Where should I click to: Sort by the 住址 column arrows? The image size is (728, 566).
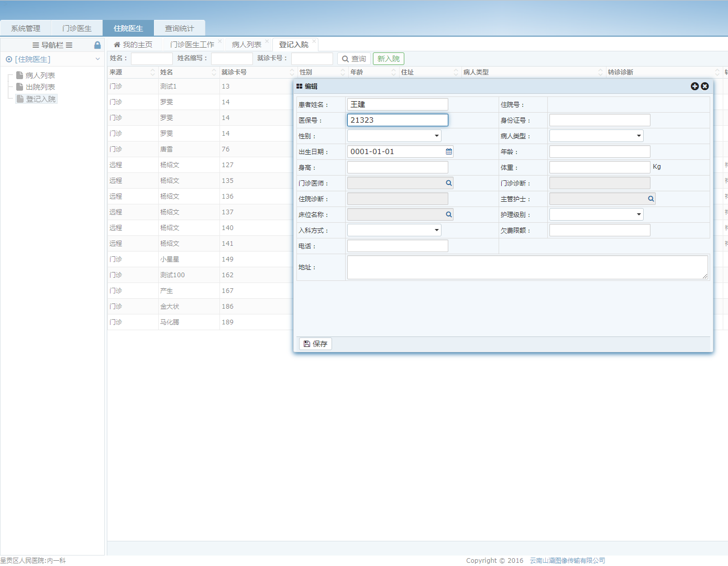456,72
